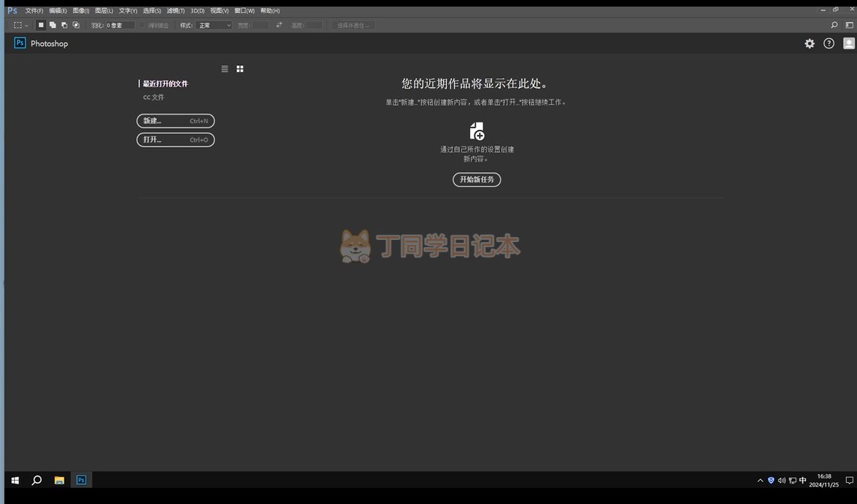Open File Explorer from taskbar
857x504 pixels.
point(59,480)
